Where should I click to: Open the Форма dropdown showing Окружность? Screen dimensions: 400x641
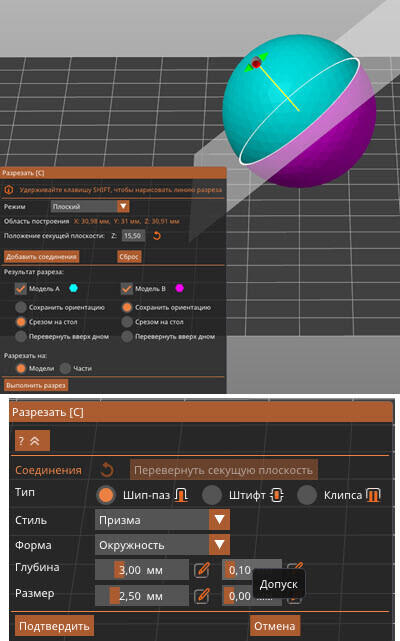tap(162, 545)
